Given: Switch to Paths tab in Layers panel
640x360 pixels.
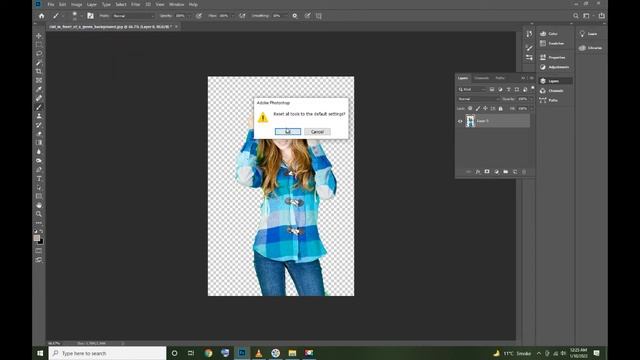Looking at the screenshot, I should [500, 78].
